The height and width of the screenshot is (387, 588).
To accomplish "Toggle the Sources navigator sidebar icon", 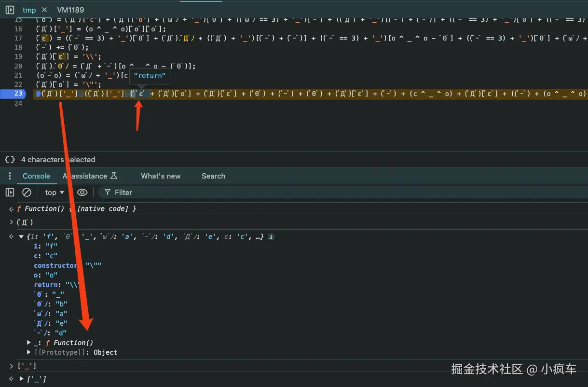I will pyautogui.click(x=10, y=10).
